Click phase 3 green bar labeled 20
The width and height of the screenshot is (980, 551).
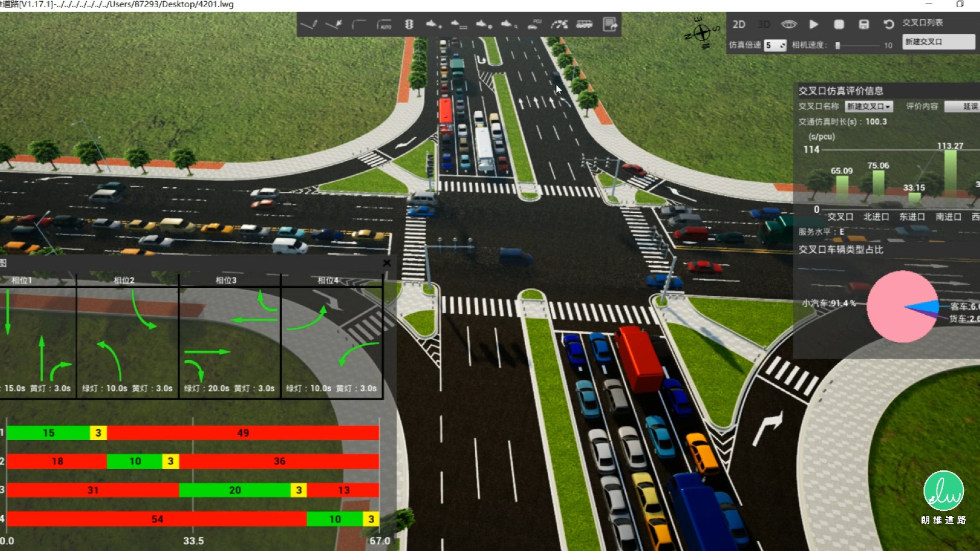(x=235, y=490)
